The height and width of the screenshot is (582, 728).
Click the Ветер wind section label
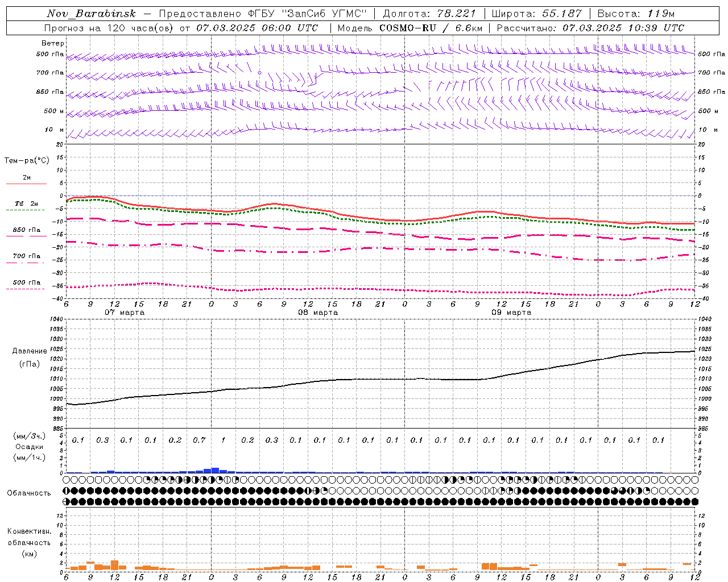[53, 43]
